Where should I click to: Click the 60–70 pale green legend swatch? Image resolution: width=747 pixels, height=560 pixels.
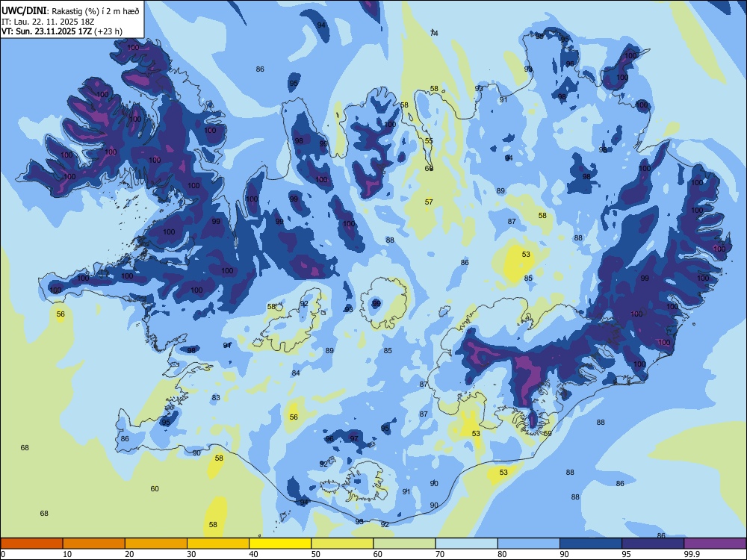point(404,544)
